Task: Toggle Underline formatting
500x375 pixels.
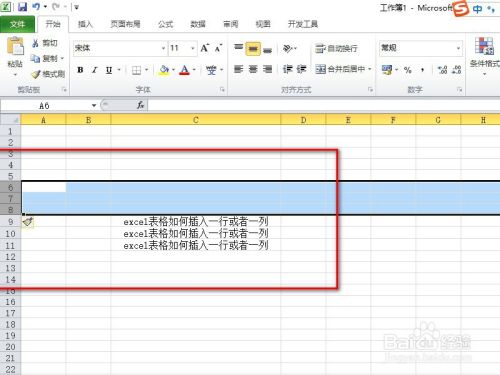Action: (x=109, y=70)
